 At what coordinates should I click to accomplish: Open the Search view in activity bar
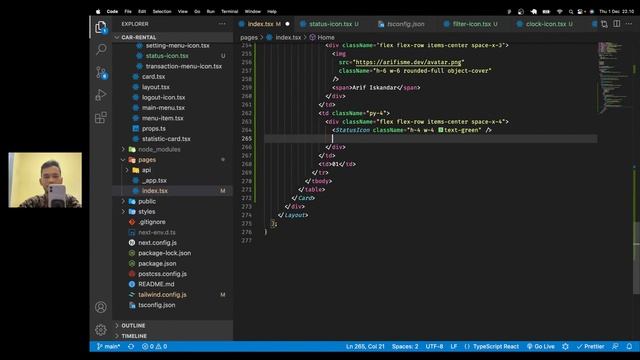(x=101, y=49)
